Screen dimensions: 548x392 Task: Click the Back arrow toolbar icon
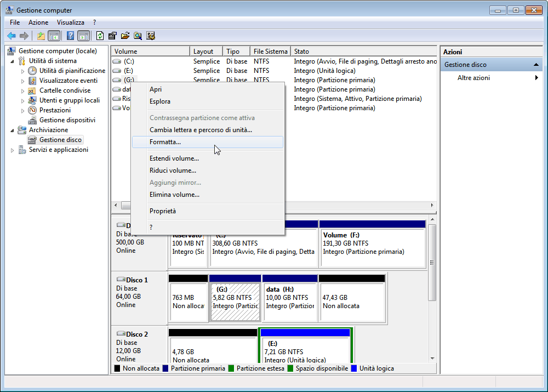click(11, 36)
